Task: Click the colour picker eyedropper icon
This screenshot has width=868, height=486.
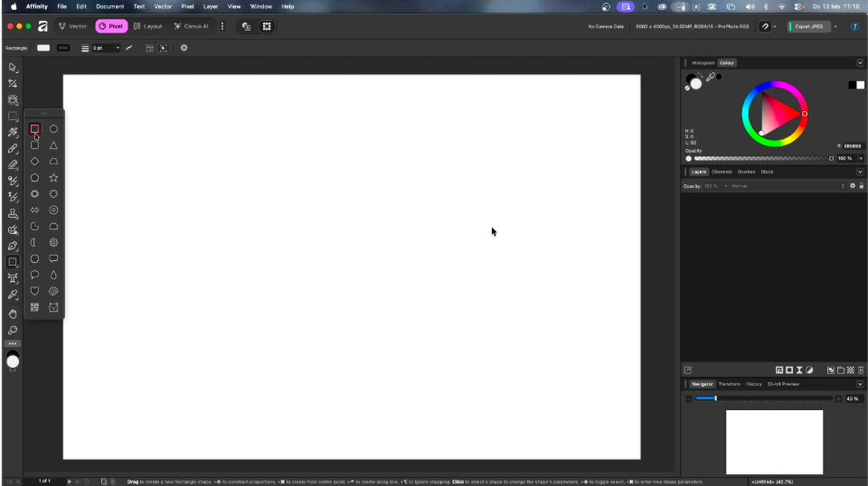Action: [x=711, y=77]
